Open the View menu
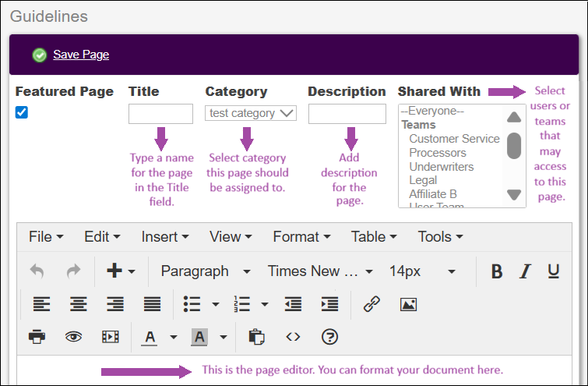The width and height of the screenshot is (588, 386). point(231,237)
